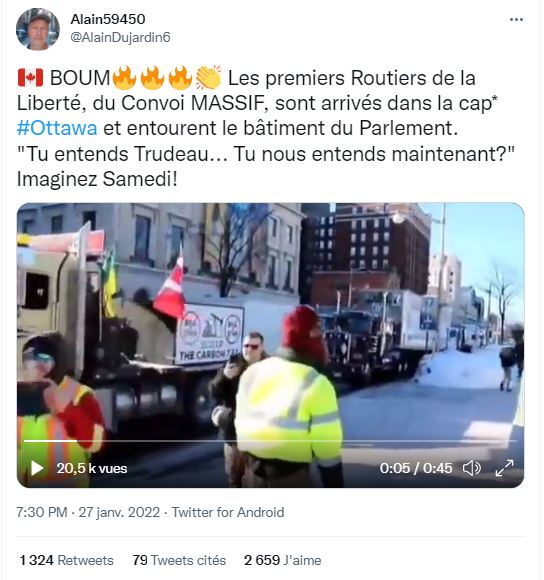View the 1 324 Retweets list

67,560
